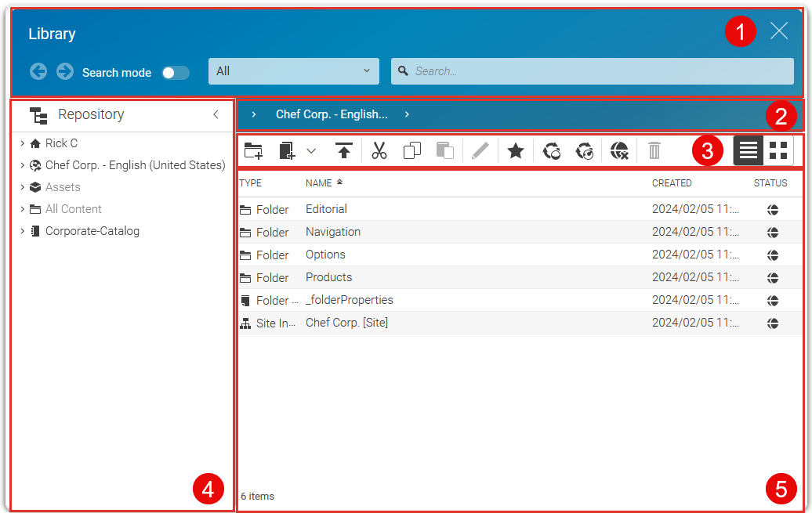
Task: Select Chef Corp. - English breadcrumb item
Action: (x=331, y=114)
